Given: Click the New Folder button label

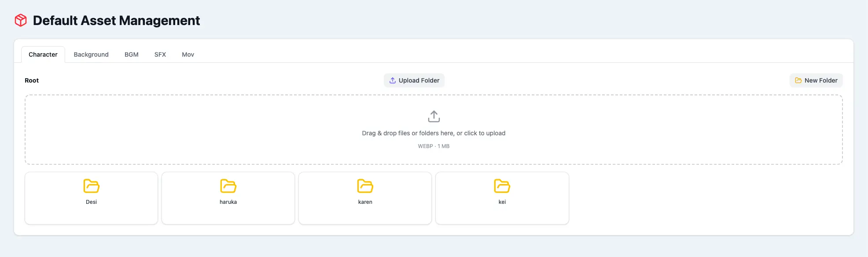Looking at the screenshot, I should (x=821, y=80).
